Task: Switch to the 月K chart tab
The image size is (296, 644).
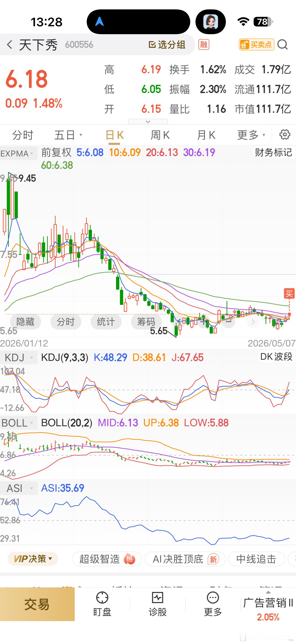Action: pyautogui.click(x=206, y=135)
